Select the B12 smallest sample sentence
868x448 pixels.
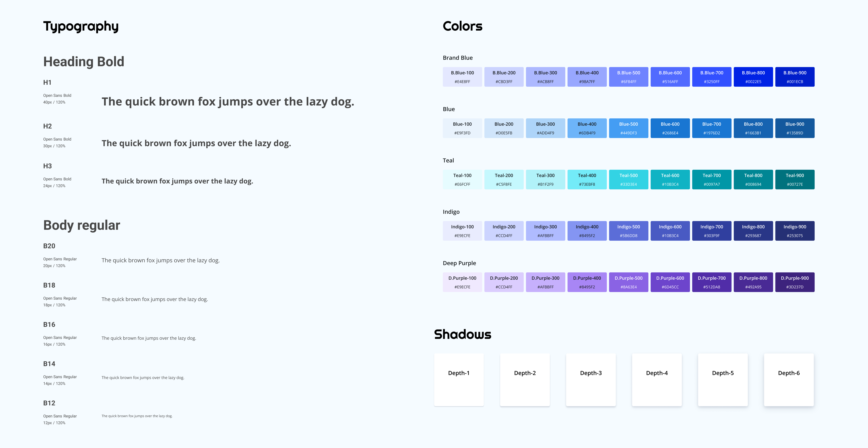coord(137,416)
